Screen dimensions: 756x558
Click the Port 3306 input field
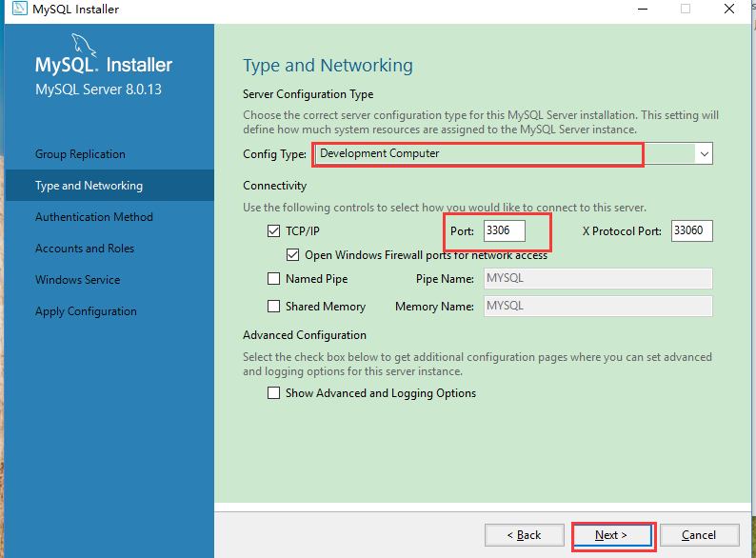[505, 230]
